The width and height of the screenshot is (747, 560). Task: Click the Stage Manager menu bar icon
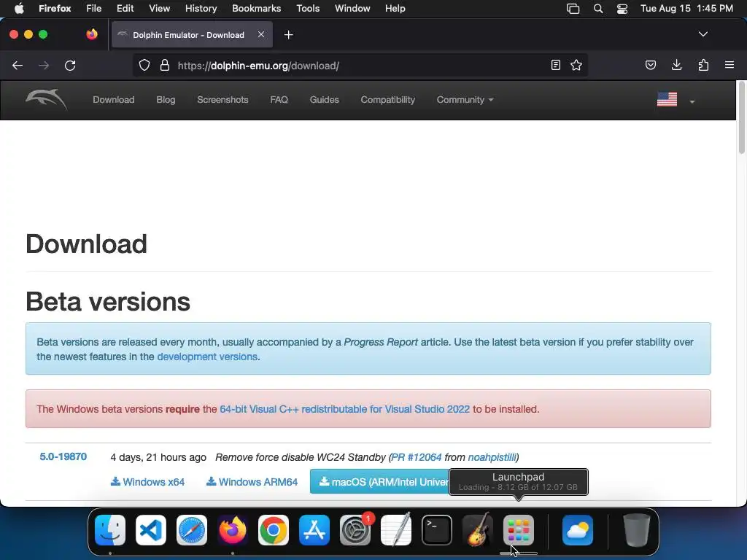click(x=573, y=9)
